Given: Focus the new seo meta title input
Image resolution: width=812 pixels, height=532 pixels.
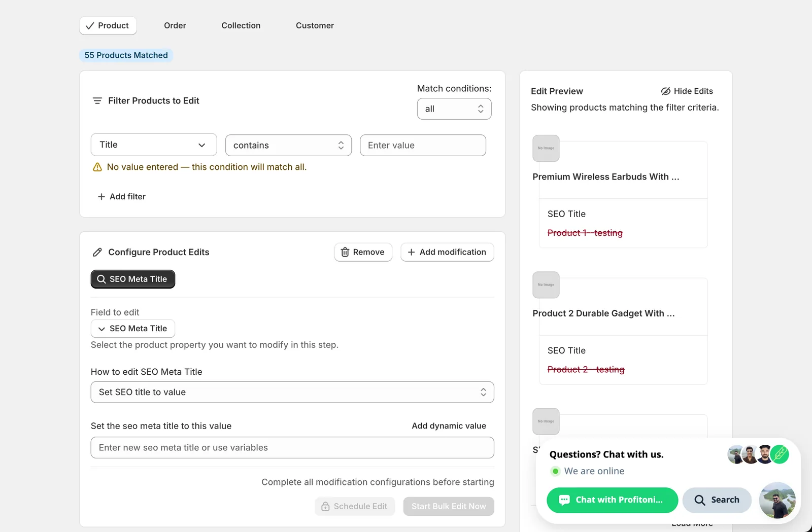Looking at the screenshot, I should [292, 448].
